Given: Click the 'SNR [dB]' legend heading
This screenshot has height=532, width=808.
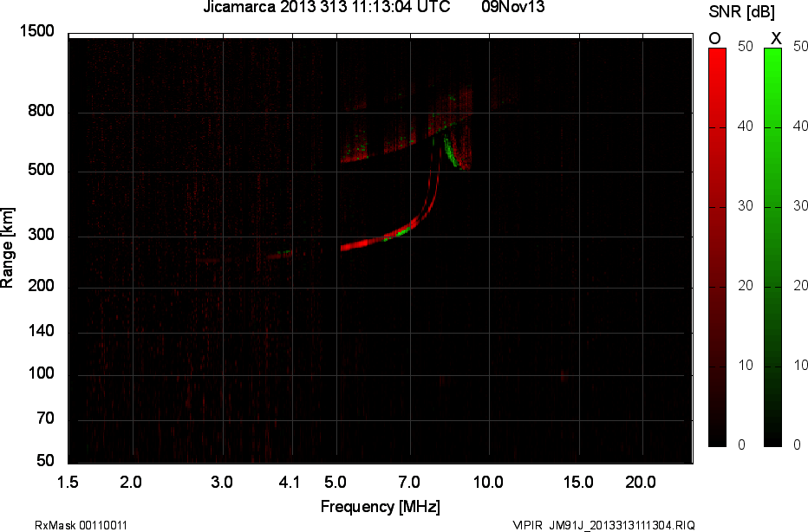Looking at the screenshot, I should pyautogui.click(x=741, y=12).
